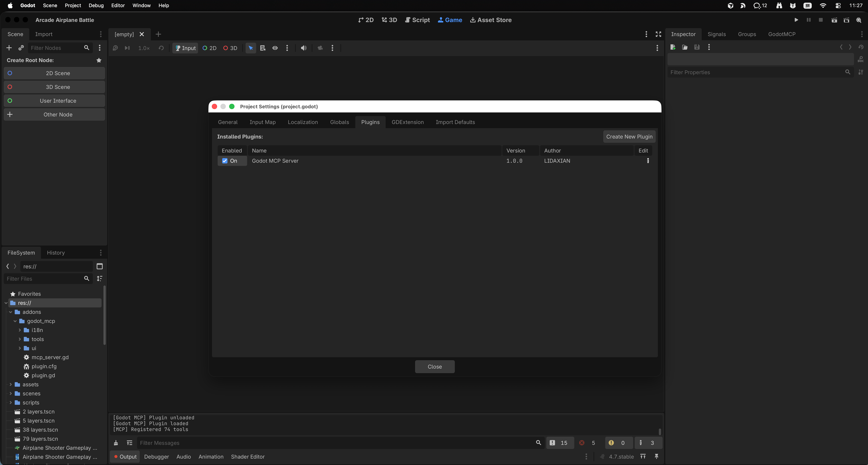Viewport: 868px width, 465px height.
Task: Open Inspector property tools icon
Action: click(861, 72)
